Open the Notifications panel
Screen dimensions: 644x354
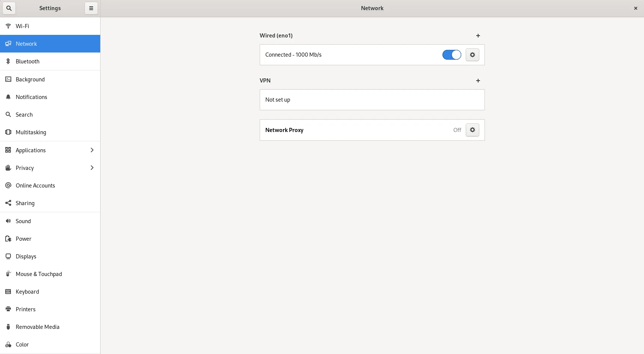[50, 97]
